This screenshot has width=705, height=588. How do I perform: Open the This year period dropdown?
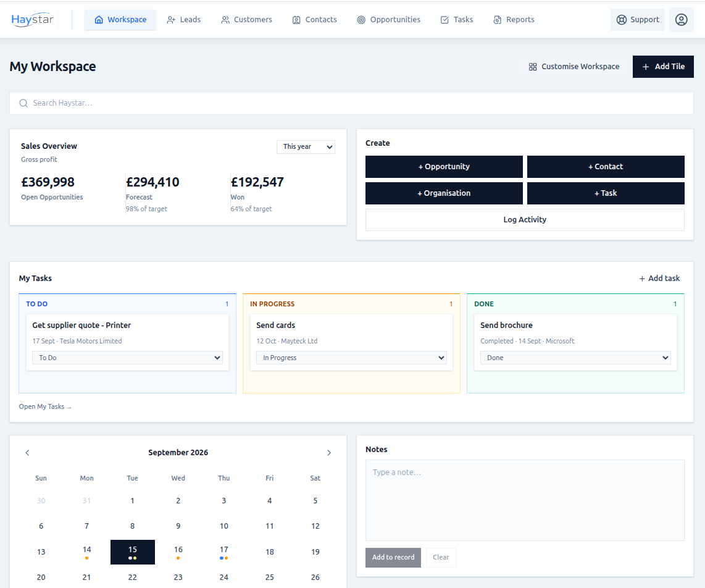click(x=306, y=146)
